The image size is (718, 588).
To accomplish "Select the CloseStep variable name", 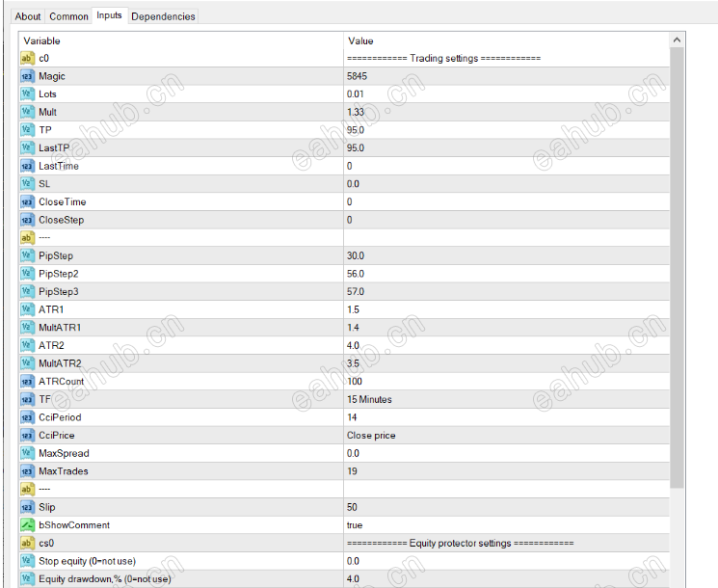I will pos(62,220).
